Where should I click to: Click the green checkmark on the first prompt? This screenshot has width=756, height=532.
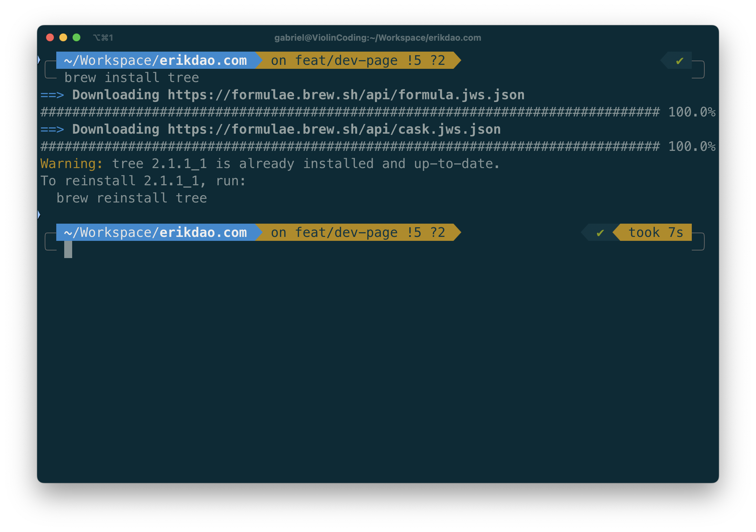pos(680,61)
